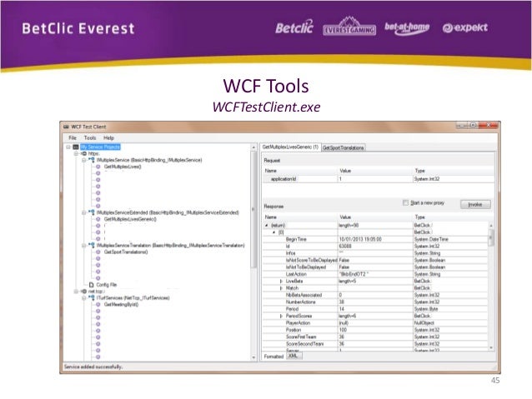The image size is (532, 399).
Task: Tick the 'Start a new proxy' checkbox
Action: pyautogui.click(x=405, y=202)
